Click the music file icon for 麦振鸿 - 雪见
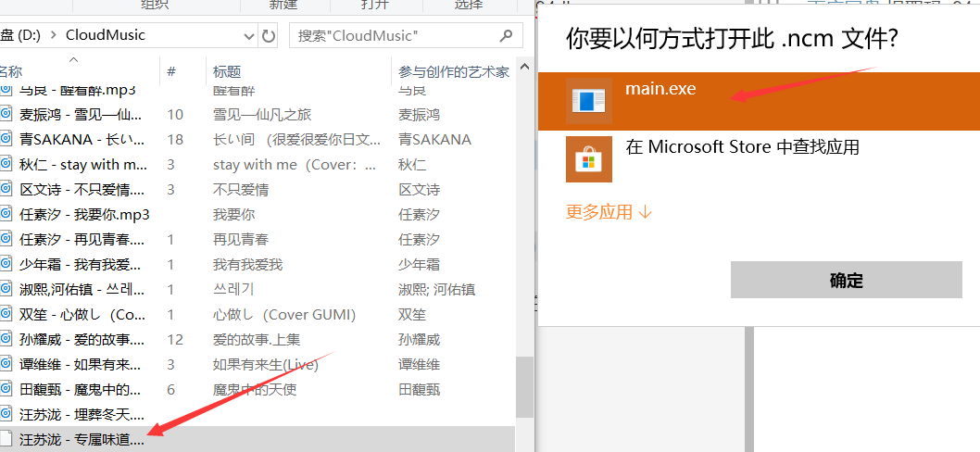This screenshot has width=980, height=452. (x=6, y=115)
